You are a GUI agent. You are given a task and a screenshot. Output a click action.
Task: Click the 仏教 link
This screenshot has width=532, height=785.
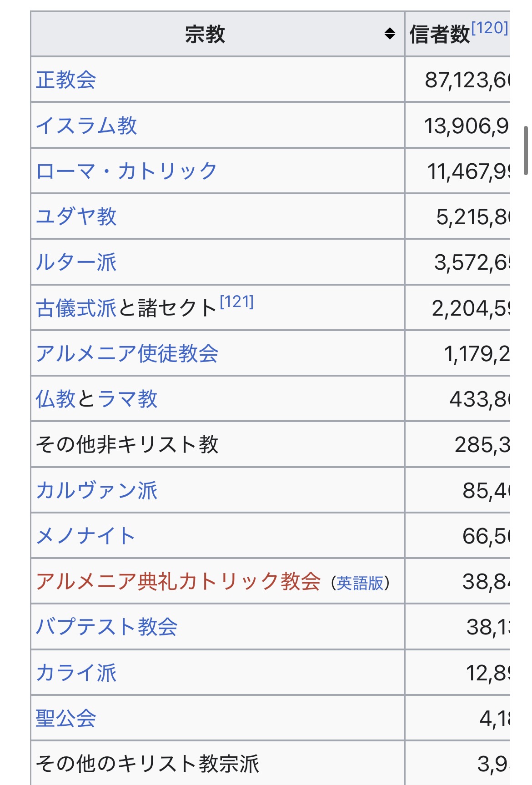tap(55, 399)
